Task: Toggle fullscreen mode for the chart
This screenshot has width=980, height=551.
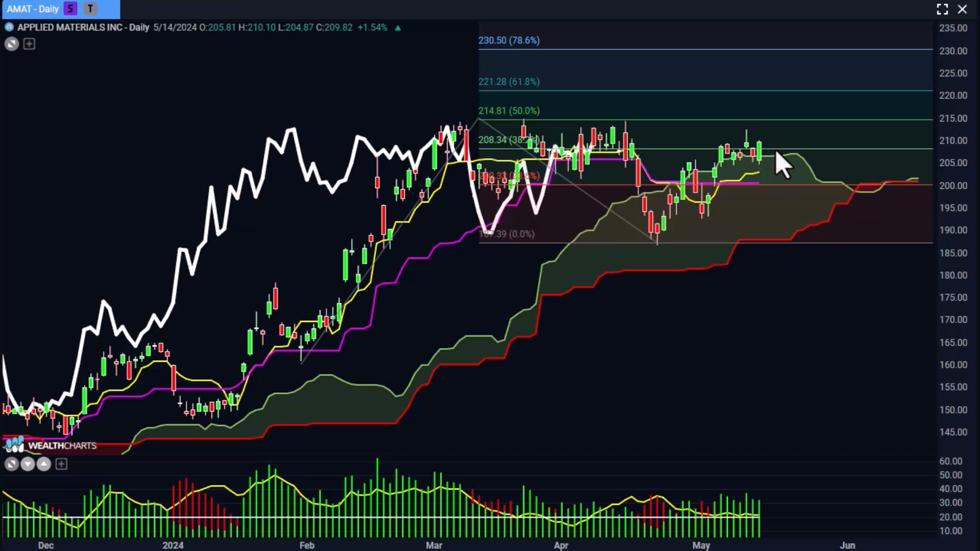Action: click(x=942, y=9)
